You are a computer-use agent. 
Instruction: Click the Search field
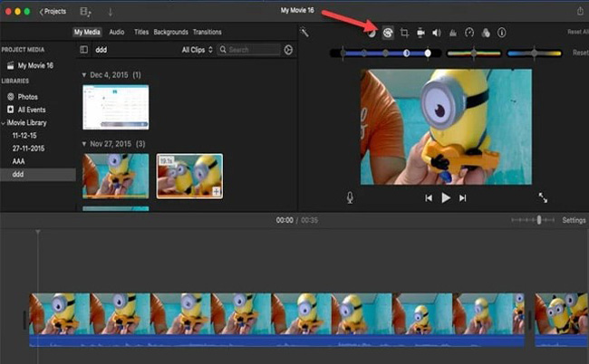(248, 50)
